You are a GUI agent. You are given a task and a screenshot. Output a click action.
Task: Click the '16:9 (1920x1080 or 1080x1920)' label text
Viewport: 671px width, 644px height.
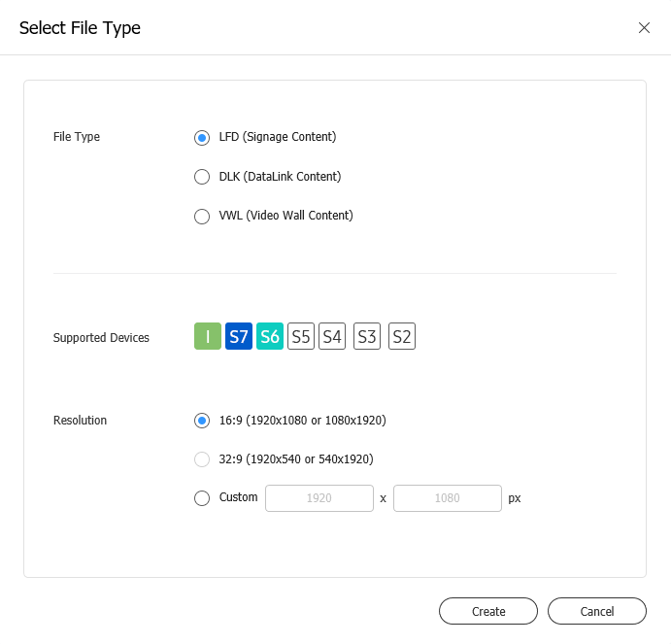(303, 421)
